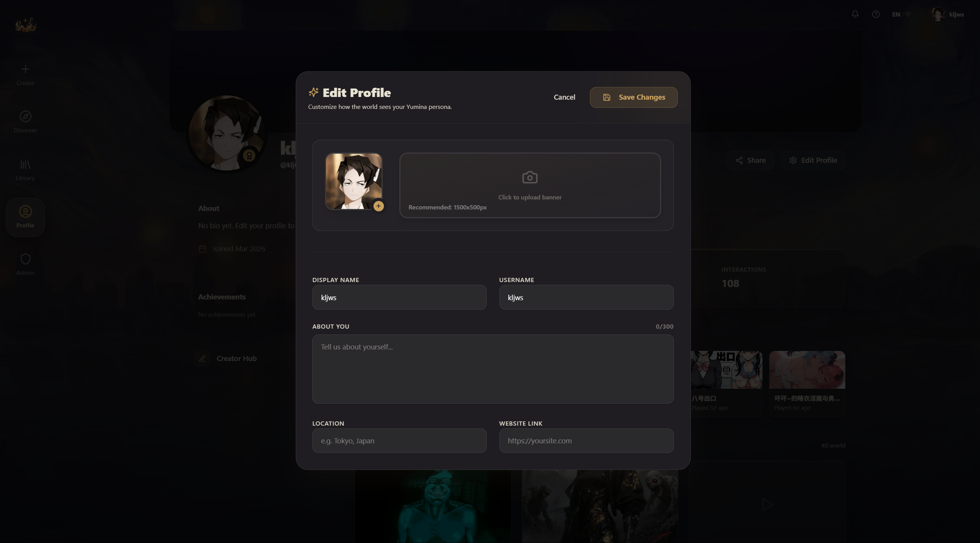The width and height of the screenshot is (980, 543).
Task: Focus the Username input field
Action: (x=586, y=297)
